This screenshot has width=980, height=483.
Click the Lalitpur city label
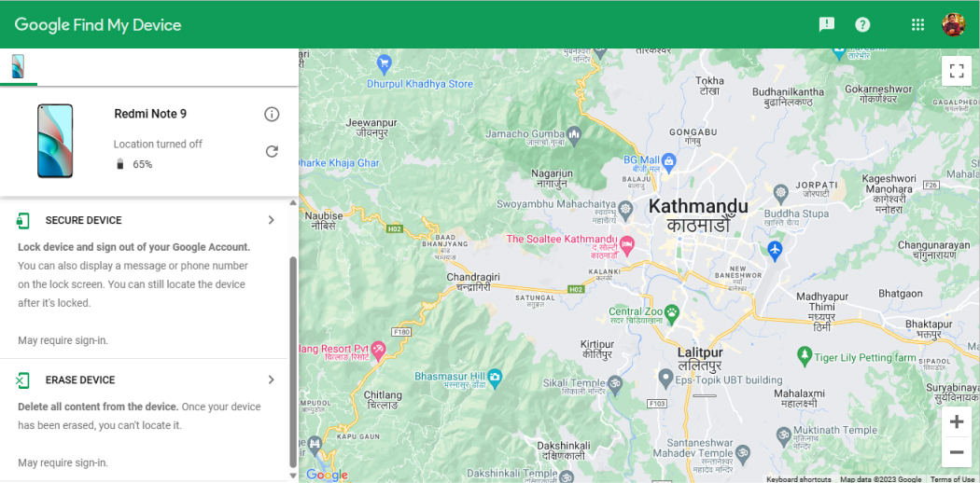(700, 360)
